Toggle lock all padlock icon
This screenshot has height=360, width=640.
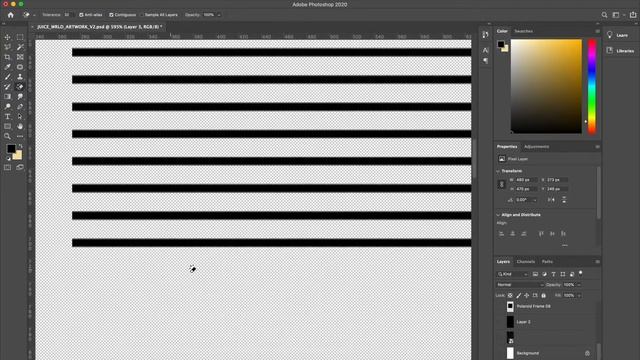(543, 295)
